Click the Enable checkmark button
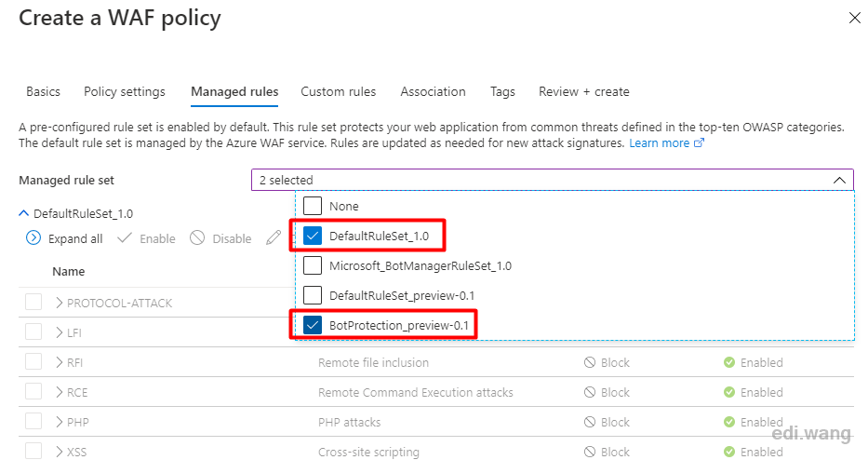868x460 pixels. (147, 238)
